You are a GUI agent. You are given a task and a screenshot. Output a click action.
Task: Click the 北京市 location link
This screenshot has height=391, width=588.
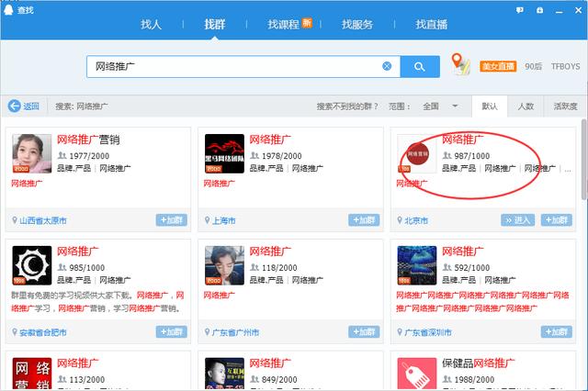coord(416,220)
